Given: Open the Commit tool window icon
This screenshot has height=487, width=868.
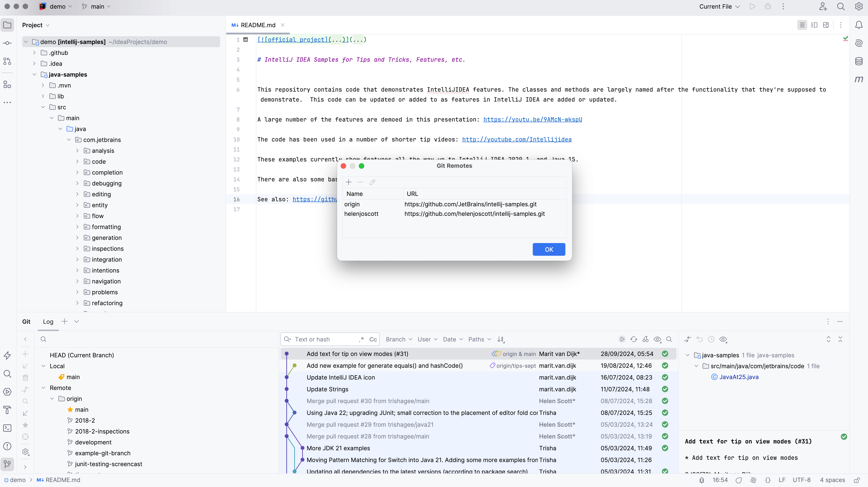Looking at the screenshot, I should pyautogui.click(x=7, y=43).
